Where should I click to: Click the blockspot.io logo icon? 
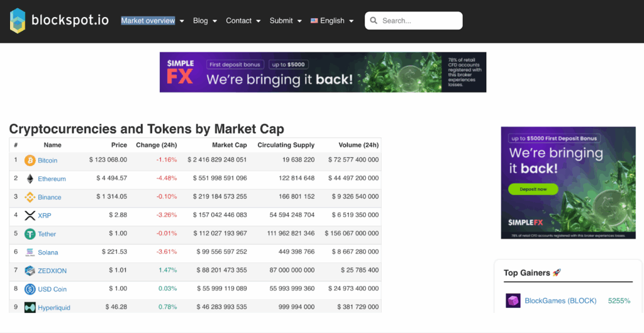click(18, 20)
